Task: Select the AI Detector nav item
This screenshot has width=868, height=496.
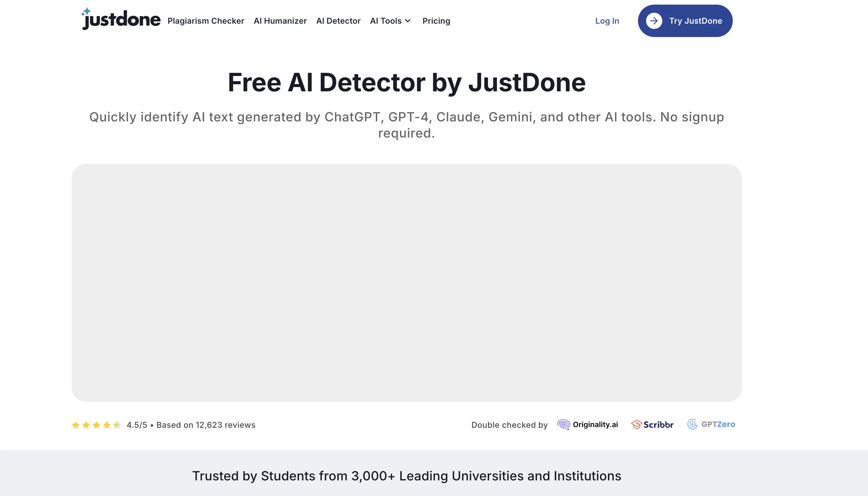Action: coord(338,21)
